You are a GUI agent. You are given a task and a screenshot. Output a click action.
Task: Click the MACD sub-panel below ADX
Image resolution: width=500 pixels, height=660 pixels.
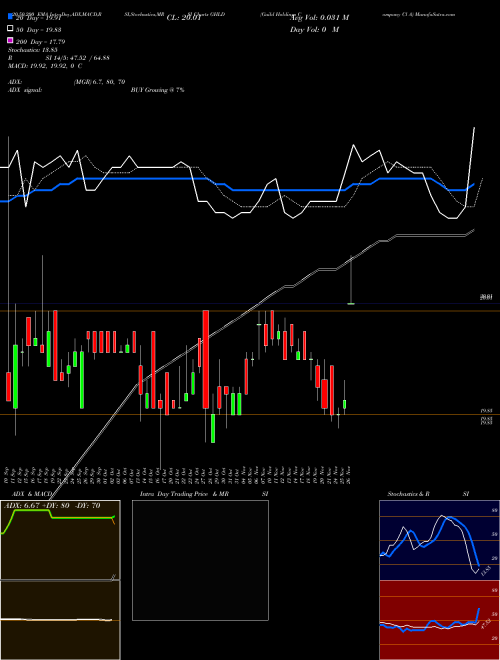pos(60,620)
